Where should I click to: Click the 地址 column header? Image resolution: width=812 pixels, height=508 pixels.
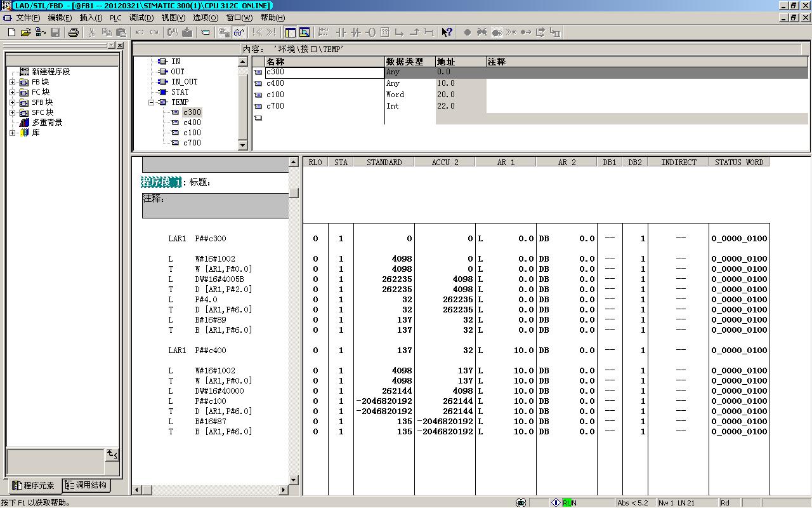pyautogui.click(x=461, y=62)
